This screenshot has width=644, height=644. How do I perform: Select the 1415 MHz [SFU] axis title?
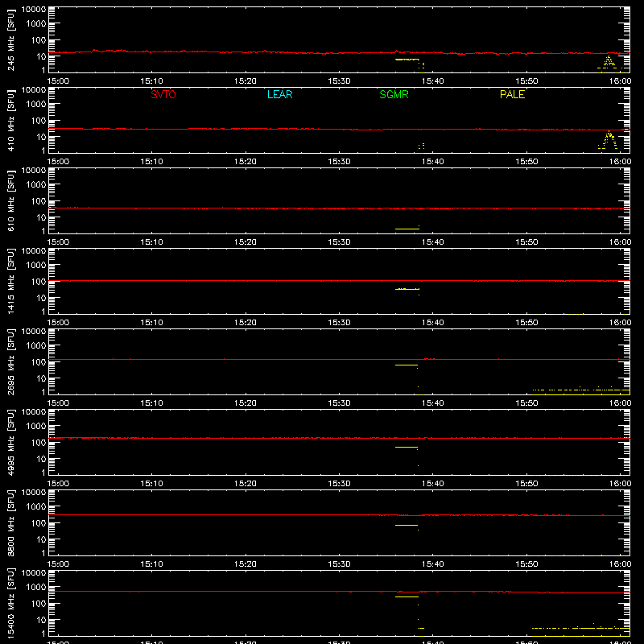pos(11,281)
